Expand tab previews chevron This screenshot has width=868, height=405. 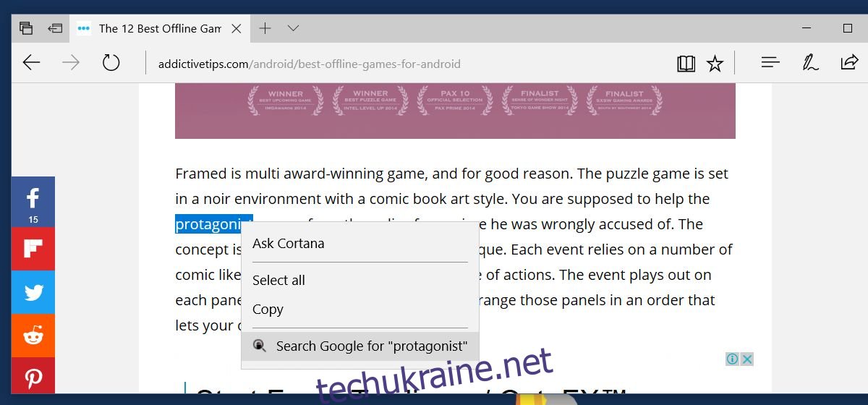[x=293, y=28]
